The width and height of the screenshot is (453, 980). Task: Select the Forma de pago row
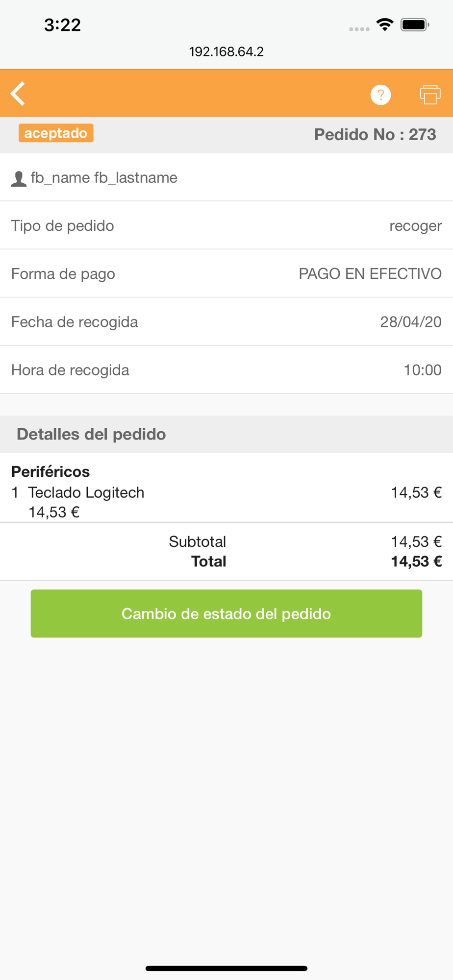[226, 273]
